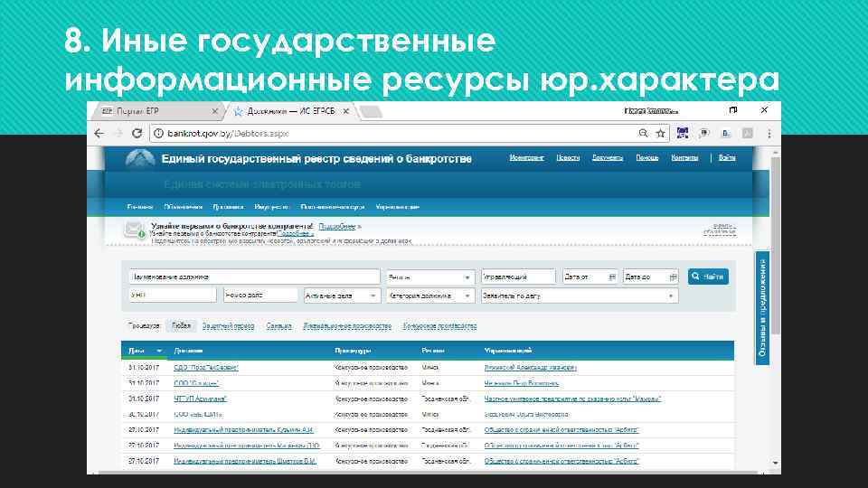Open the Имущество item in the blue menu bar

tap(271, 207)
